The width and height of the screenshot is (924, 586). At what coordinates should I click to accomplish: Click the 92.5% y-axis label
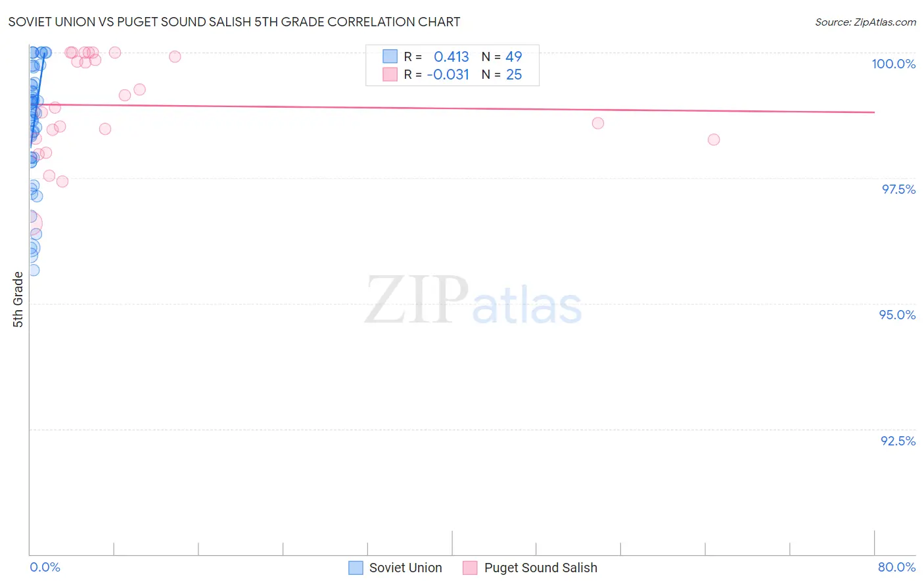[x=898, y=441]
